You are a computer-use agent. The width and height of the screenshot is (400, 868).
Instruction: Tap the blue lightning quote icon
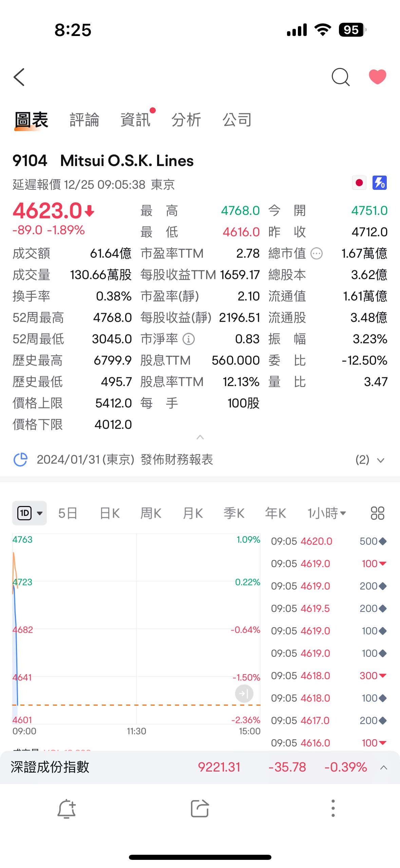coord(380,183)
